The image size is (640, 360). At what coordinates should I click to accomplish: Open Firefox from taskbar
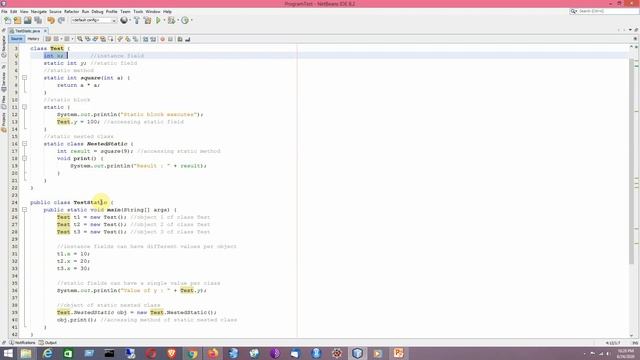pos(213,353)
